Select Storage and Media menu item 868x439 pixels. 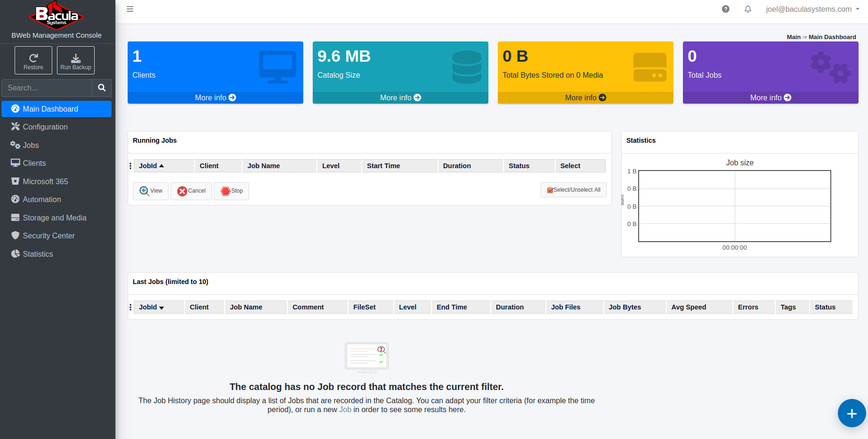point(55,218)
